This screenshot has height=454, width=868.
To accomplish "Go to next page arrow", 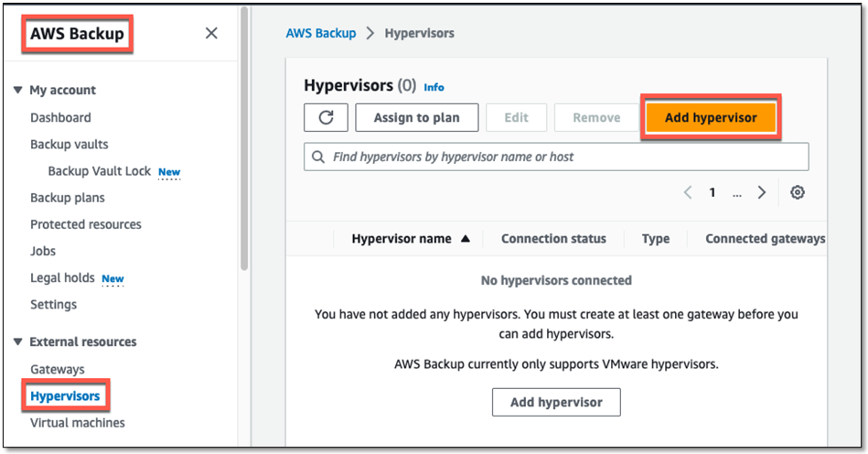I will click(x=762, y=192).
